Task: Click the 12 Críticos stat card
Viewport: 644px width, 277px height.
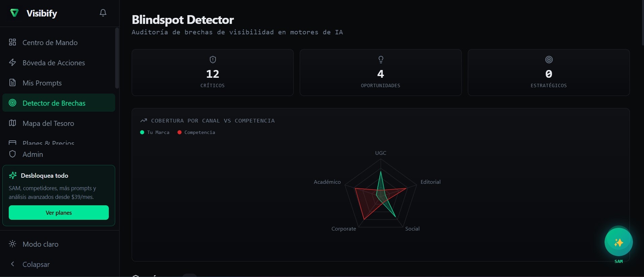Action: pyautogui.click(x=213, y=72)
